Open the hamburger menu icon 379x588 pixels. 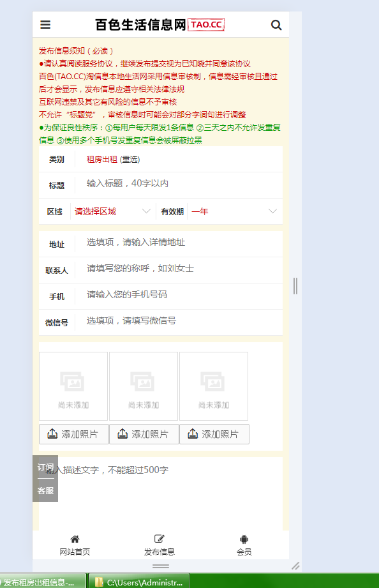(45, 25)
